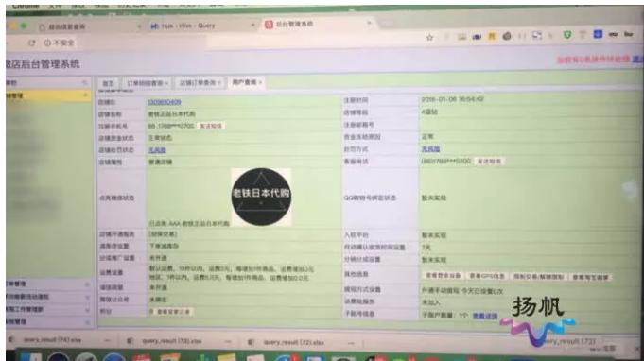Open the yellow extension icon in the toolbar
The width and height of the screenshot is (644, 361).
pos(492,37)
